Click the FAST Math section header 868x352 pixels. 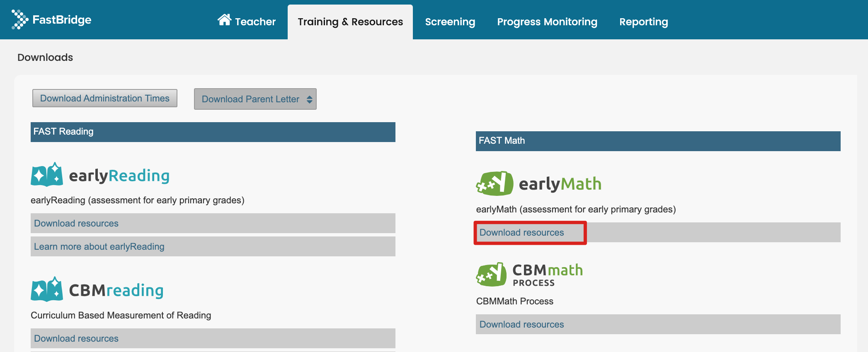(x=658, y=141)
